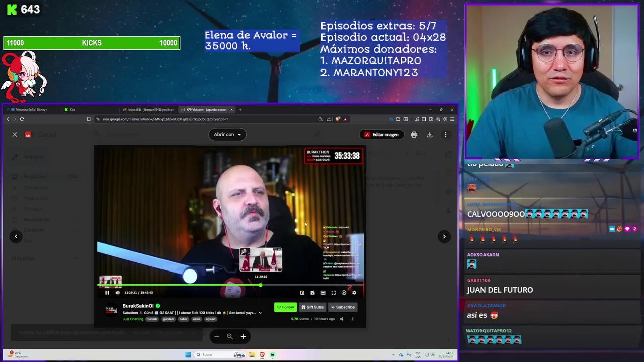Reset zoom using the magnifier icon
The width and height of the screenshot is (644, 362).
point(230,336)
